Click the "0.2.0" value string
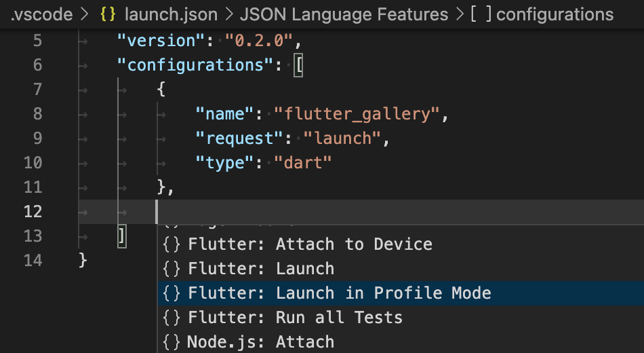644x353 pixels. [258, 41]
